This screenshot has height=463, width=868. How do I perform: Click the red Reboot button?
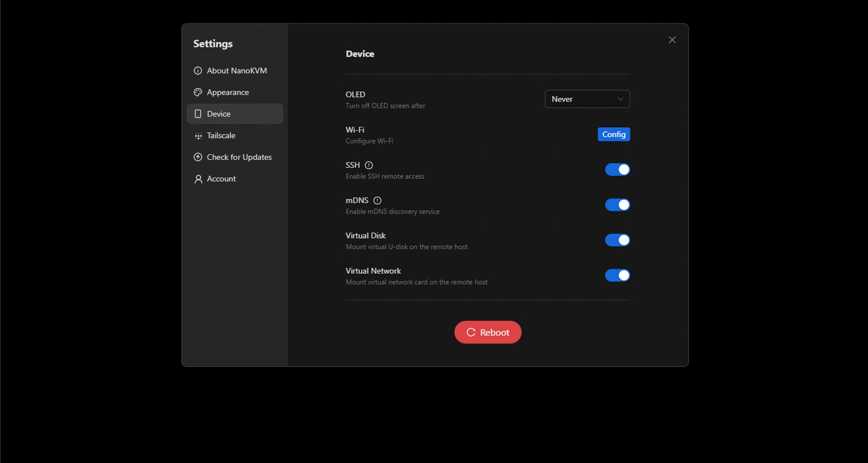[x=488, y=332]
